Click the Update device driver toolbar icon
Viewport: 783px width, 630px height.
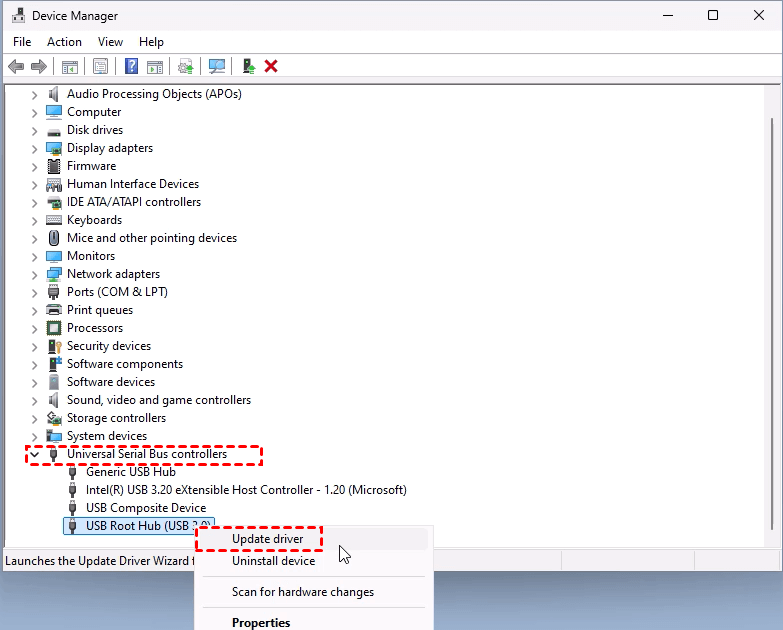click(x=186, y=66)
